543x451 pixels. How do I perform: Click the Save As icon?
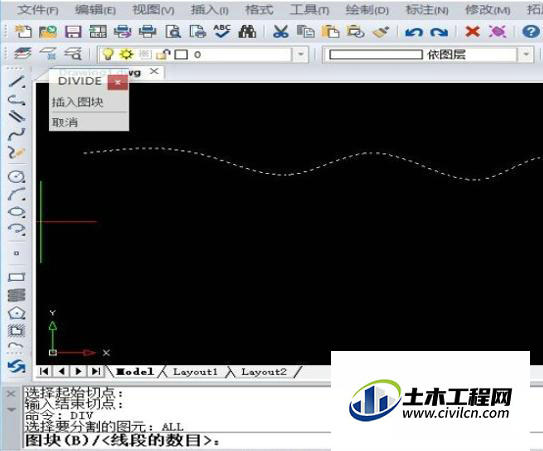pos(98,32)
